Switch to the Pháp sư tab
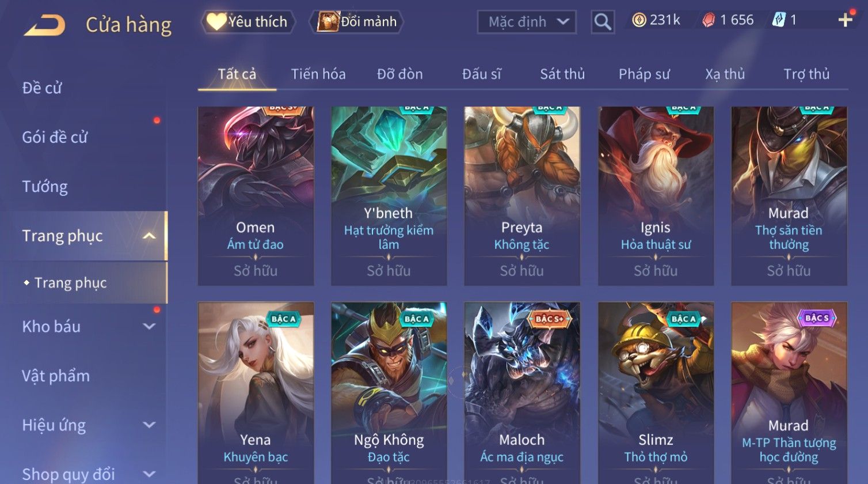Image resolution: width=868 pixels, height=484 pixels. (x=644, y=74)
